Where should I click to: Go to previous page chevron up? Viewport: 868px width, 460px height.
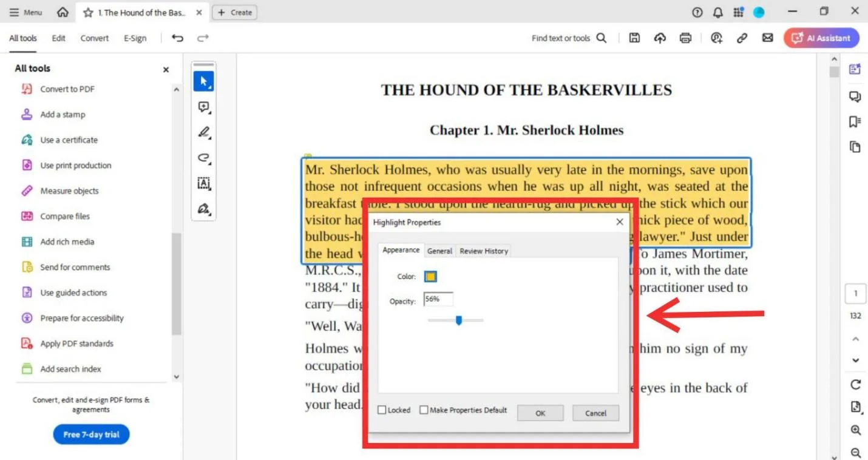pos(855,339)
